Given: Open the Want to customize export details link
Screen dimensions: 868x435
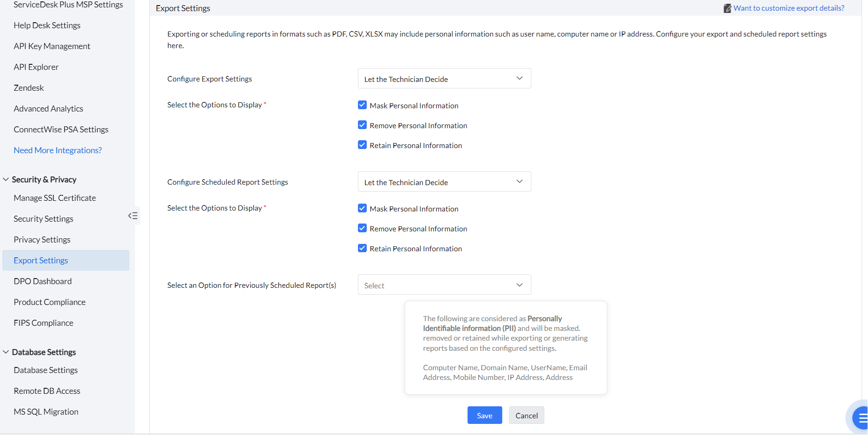Looking at the screenshot, I should tap(788, 8).
